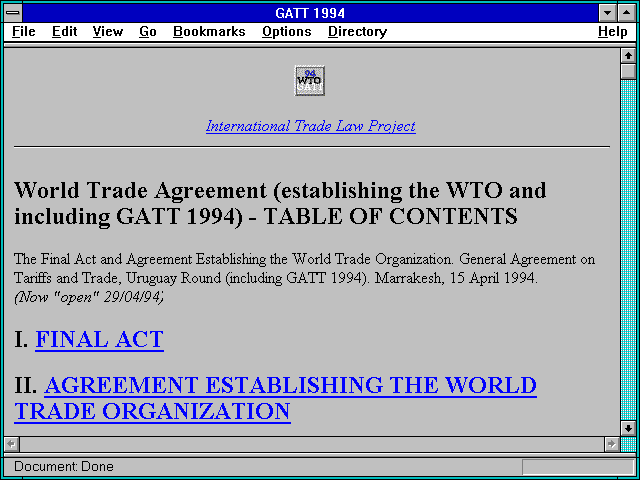The width and height of the screenshot is (640, 480).
Task: Open the Options menu
Action: coord(287,32)
